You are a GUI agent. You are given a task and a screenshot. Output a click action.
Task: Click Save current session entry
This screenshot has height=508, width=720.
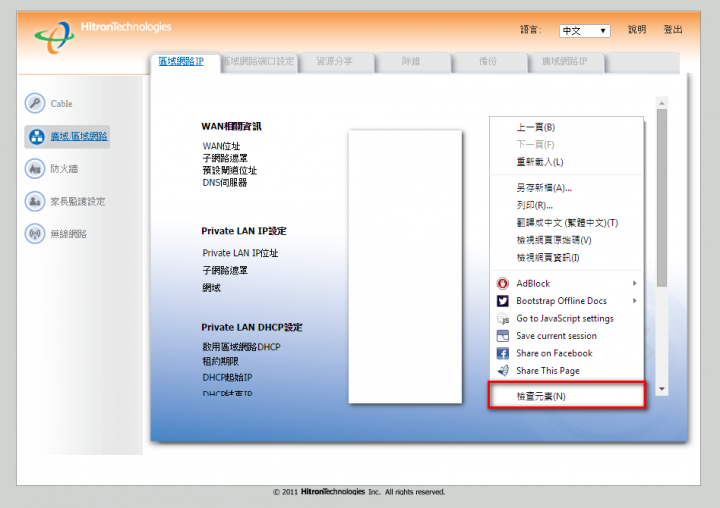coord(566,336)
